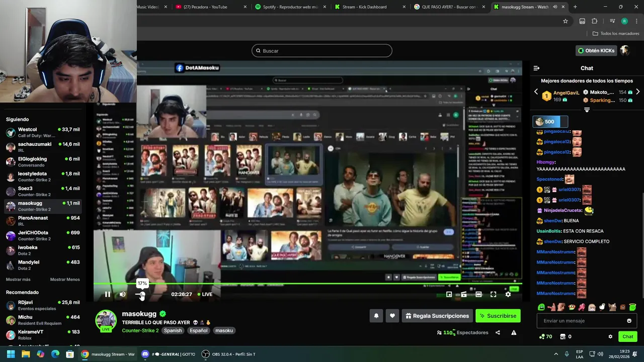
Task: Select the Spanish tag
Action: (173, 330)
